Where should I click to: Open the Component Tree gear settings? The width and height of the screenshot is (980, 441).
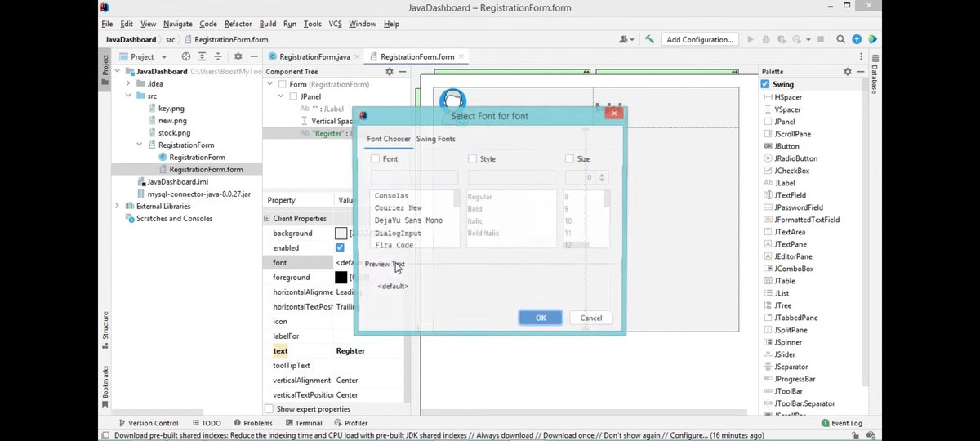coord(390,72)
